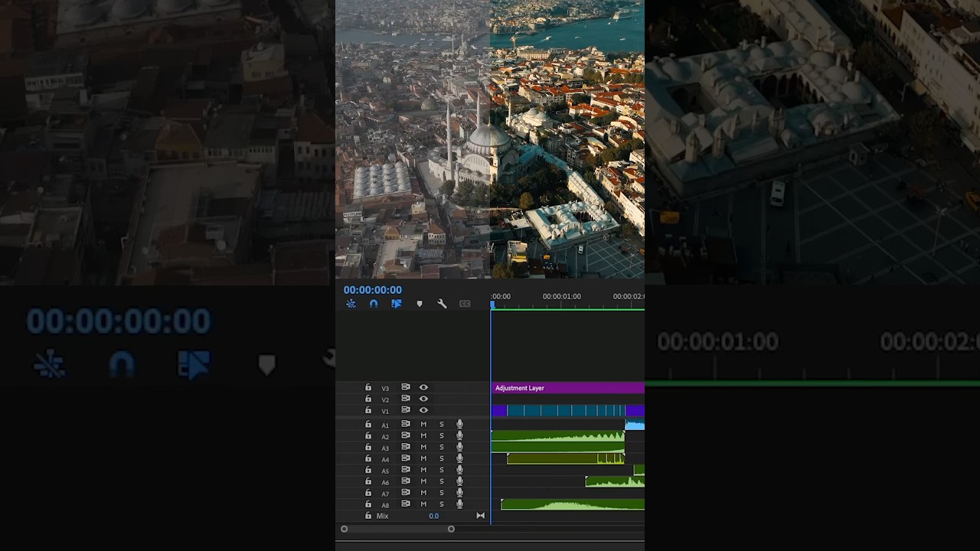
Task: Toggle sync lock for track V3
Action: tap(406, 388)
